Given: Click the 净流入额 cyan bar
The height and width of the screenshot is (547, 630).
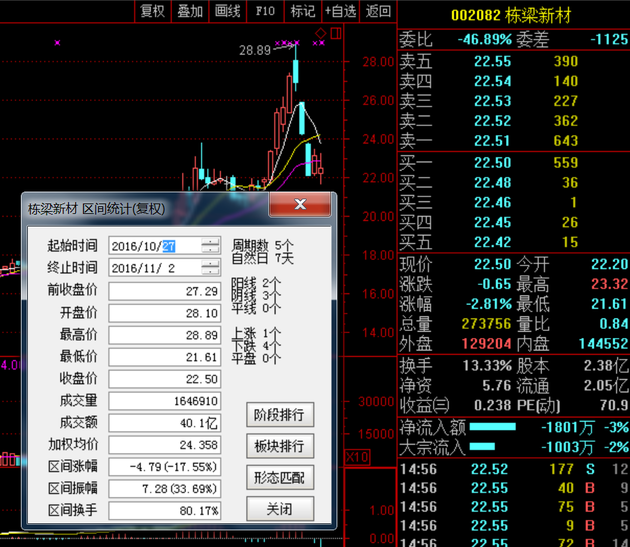Looking at the screenshot, I should click(493, 427).
